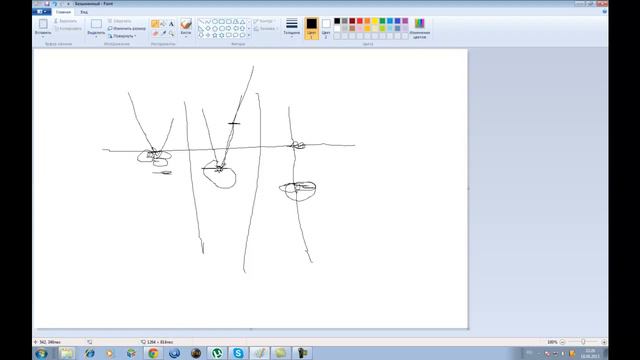Activate the Color 2 box
This screenshot has width=640, height=360.
[x=326, y=28]
